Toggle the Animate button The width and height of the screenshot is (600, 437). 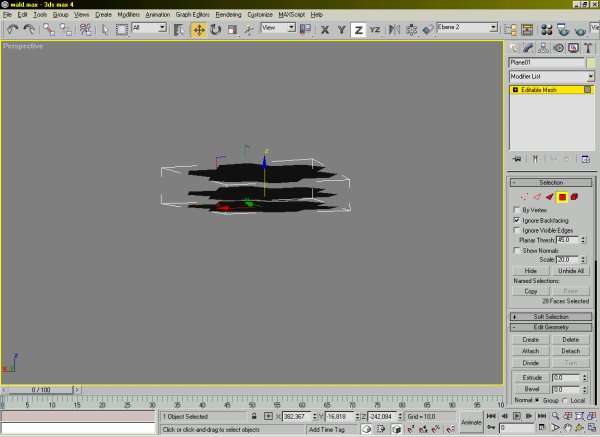[x=471, y=422]
